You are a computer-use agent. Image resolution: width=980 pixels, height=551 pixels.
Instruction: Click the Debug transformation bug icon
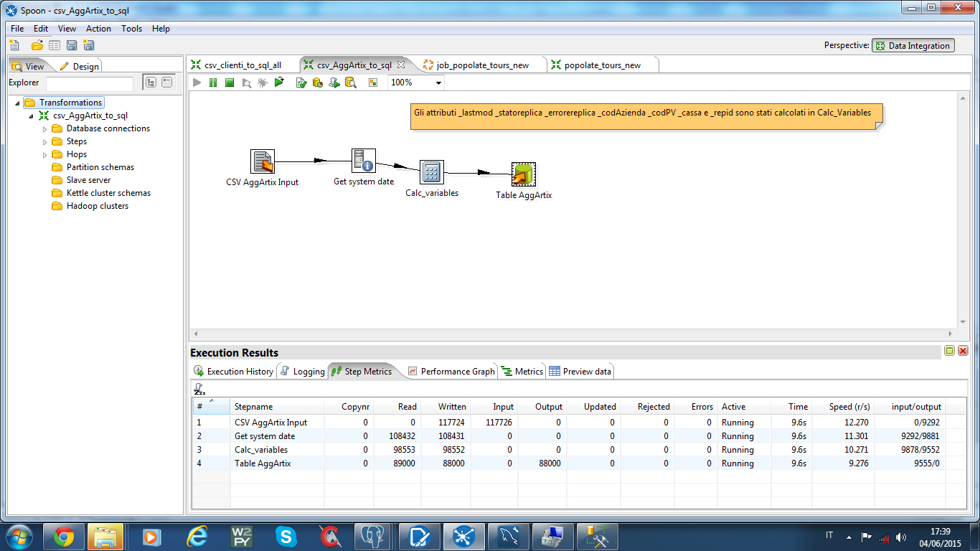coord(263,83)
